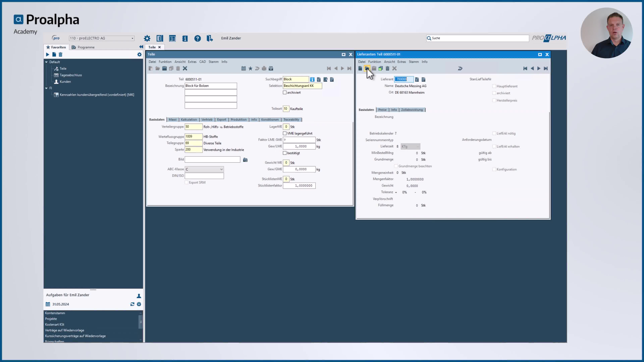
Task: Click the scrollbar in the Aufgaben task list
Action: pyautogui.click(x=141, y=322)
